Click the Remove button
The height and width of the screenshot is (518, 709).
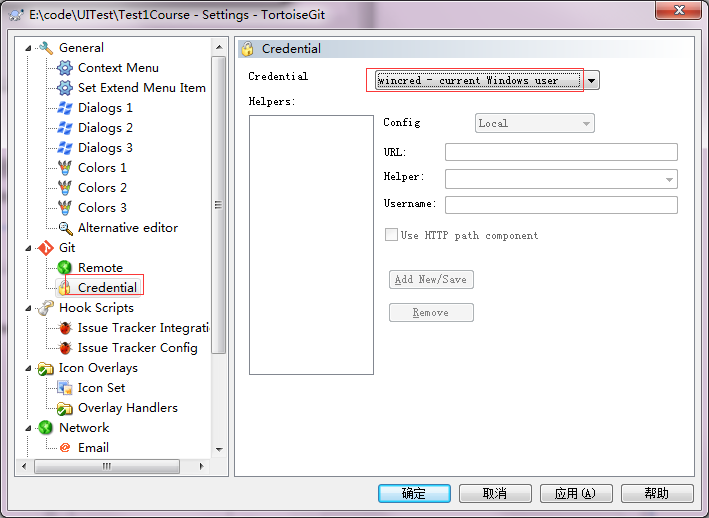point(431,312)
